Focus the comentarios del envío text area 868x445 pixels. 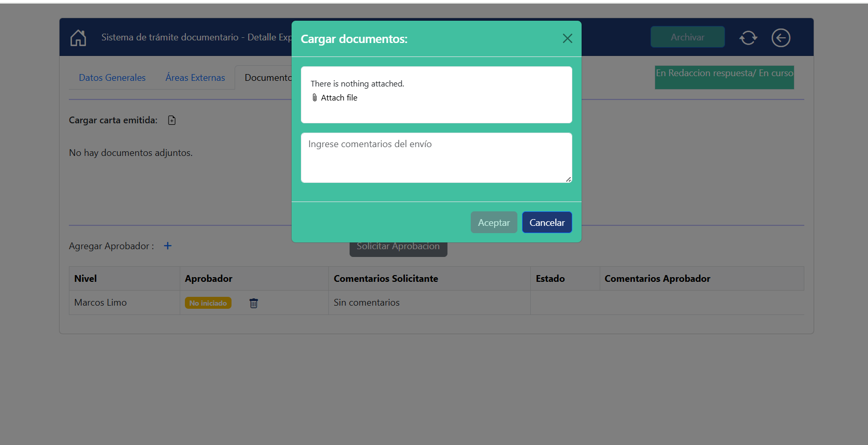pyautogui.click(x=436, y=157)
